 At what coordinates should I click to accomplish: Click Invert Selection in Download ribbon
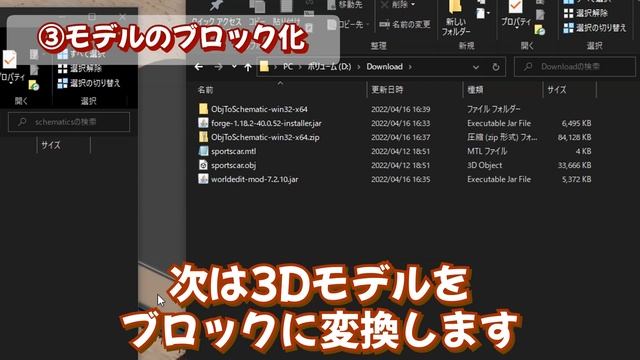(595, 28)
